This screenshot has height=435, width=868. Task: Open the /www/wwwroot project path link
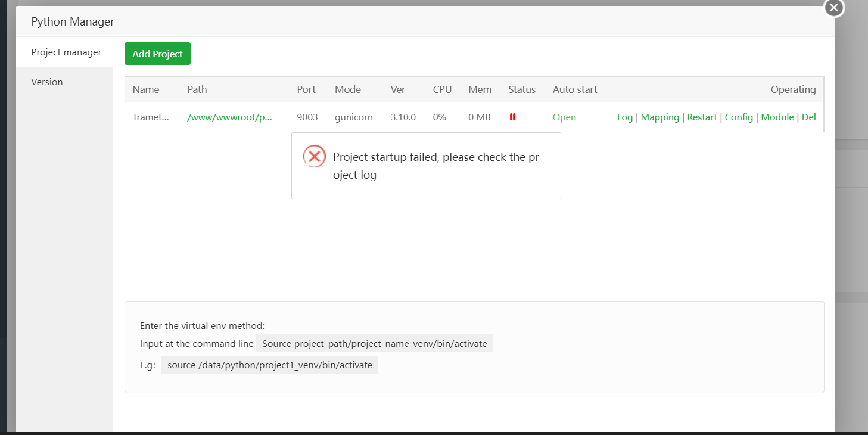(229, 117)
